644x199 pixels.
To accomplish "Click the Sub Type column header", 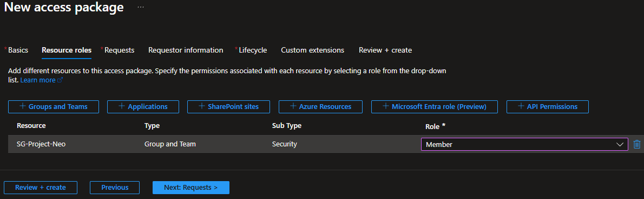I will click(287, 125).
